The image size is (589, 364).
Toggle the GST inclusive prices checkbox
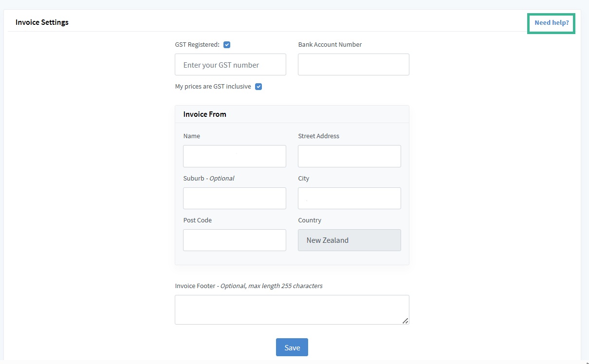tap(258, 87)
